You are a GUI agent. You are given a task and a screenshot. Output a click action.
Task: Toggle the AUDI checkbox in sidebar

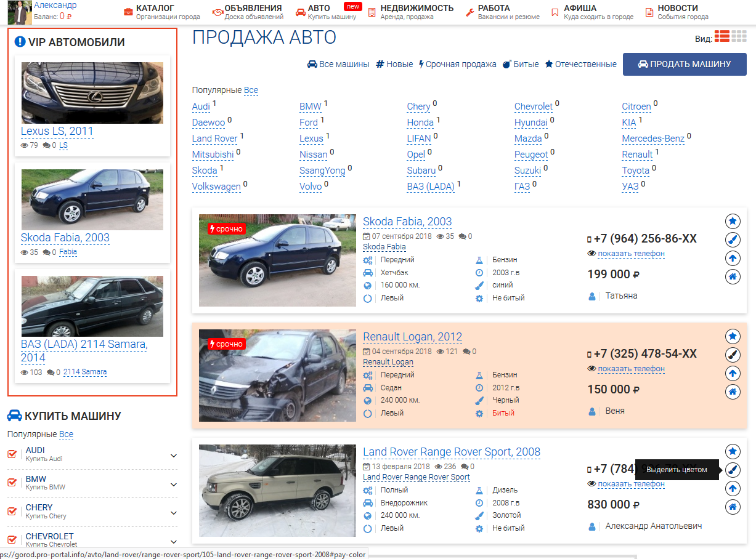[x=12, y=454]
